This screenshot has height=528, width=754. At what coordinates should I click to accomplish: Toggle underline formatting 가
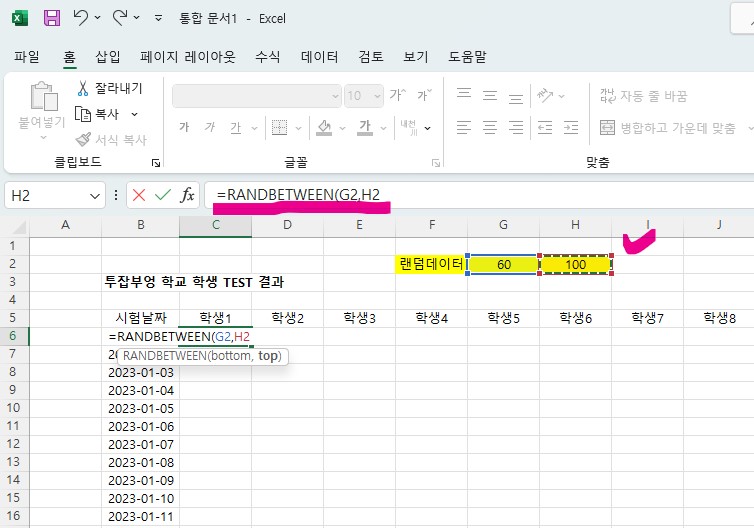coord(236,127)
